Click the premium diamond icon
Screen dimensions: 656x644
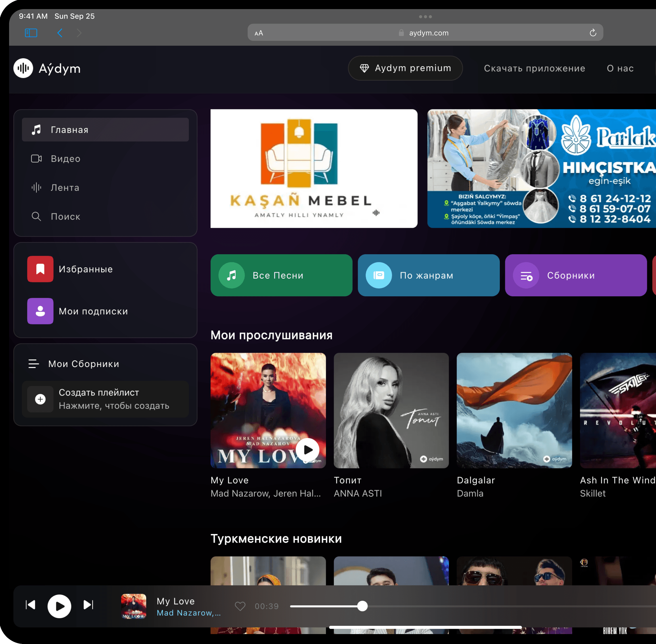(x=364, y=68)
